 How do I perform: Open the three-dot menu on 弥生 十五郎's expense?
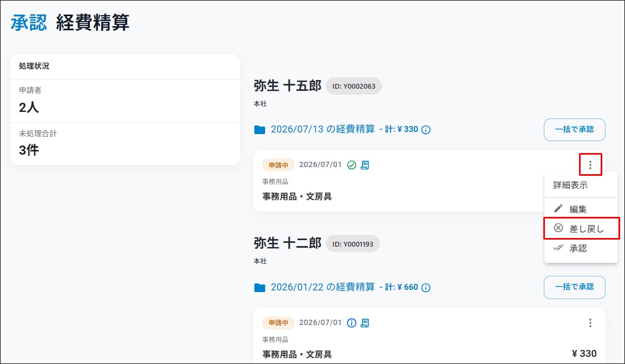[x=590, y=164]
